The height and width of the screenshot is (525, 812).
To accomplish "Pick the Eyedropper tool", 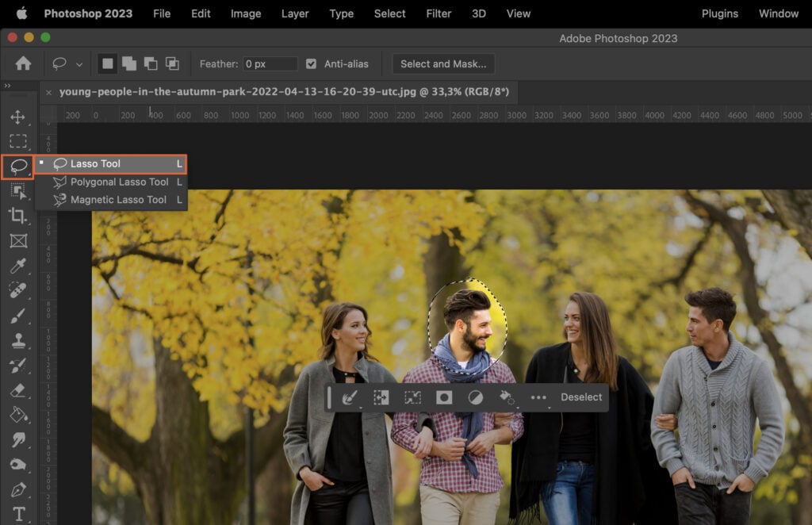I will 19,267.
